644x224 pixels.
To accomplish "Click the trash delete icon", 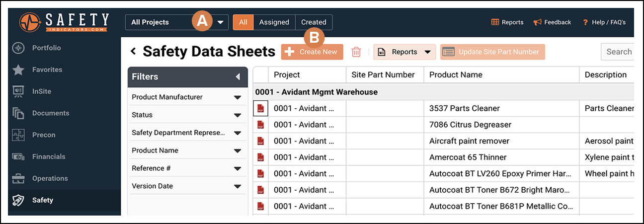I will tap(356, 52).
